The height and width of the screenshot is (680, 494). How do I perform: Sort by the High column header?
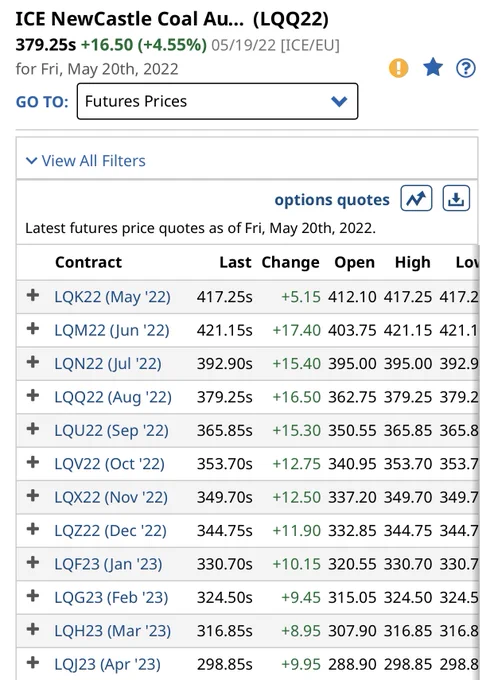(412, 262)
